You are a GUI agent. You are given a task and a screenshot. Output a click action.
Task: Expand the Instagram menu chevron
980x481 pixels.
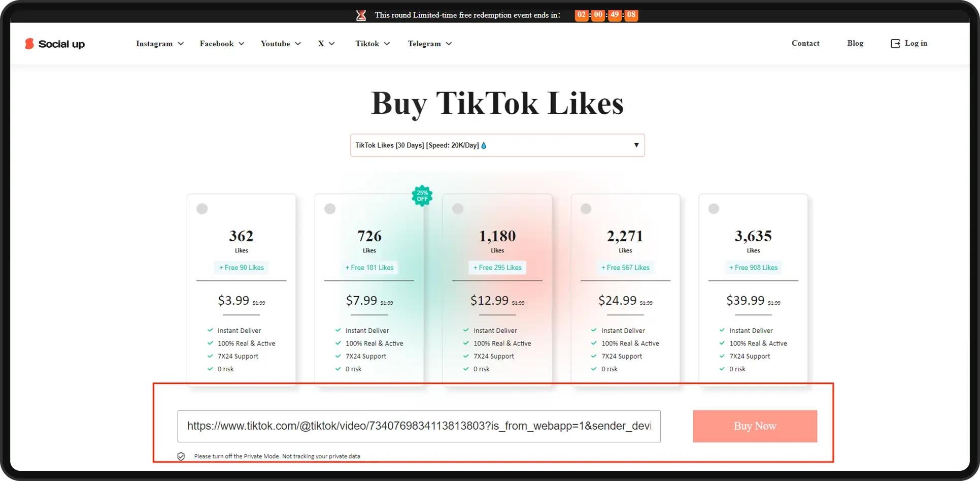click(181, 44)
